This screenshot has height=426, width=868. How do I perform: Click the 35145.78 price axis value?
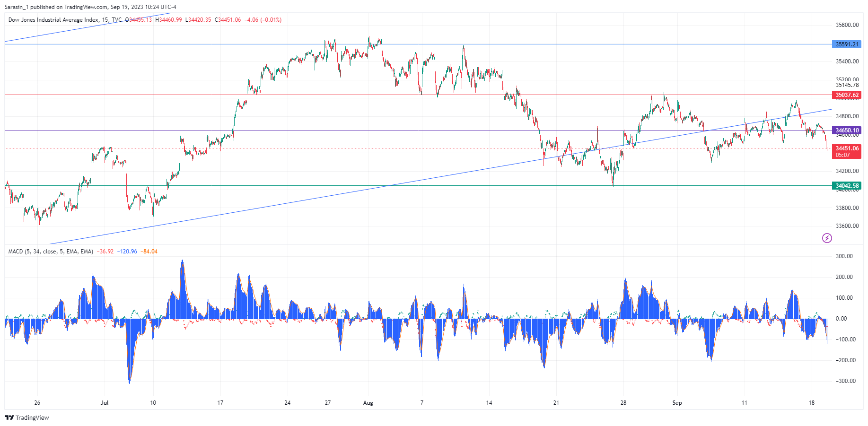click(x=847, y=86)
